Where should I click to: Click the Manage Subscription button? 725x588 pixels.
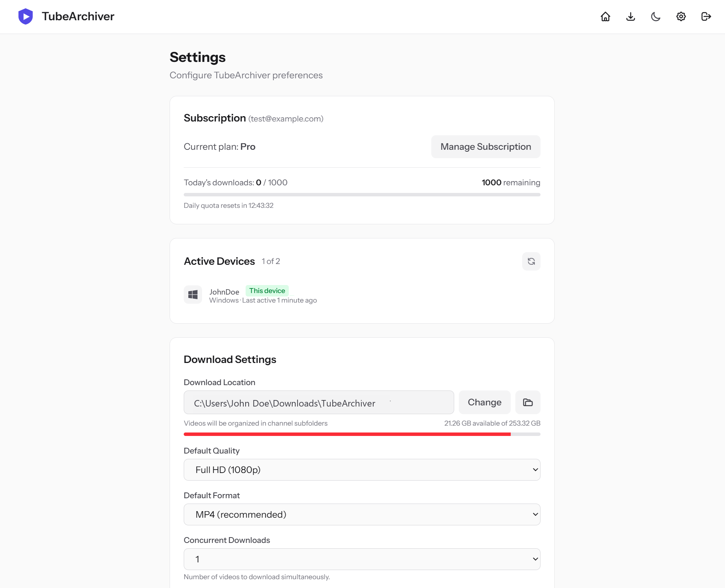485,147
